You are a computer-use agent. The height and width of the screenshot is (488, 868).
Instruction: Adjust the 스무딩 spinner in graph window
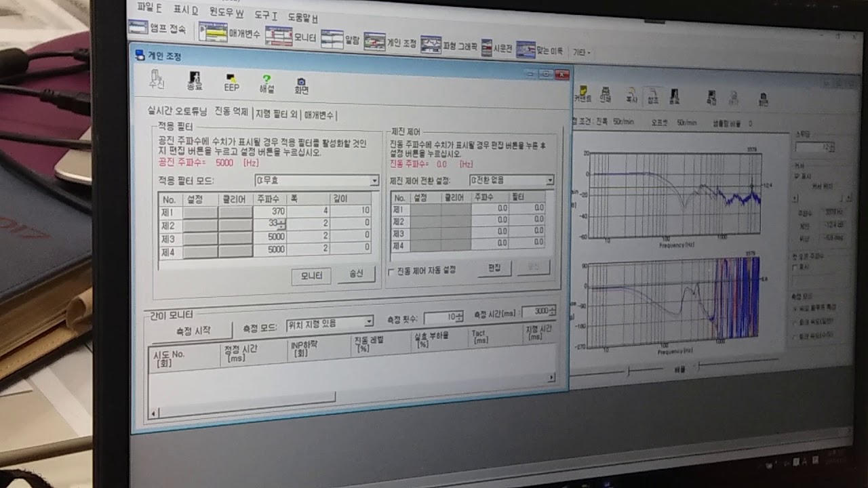pos(832,147)
